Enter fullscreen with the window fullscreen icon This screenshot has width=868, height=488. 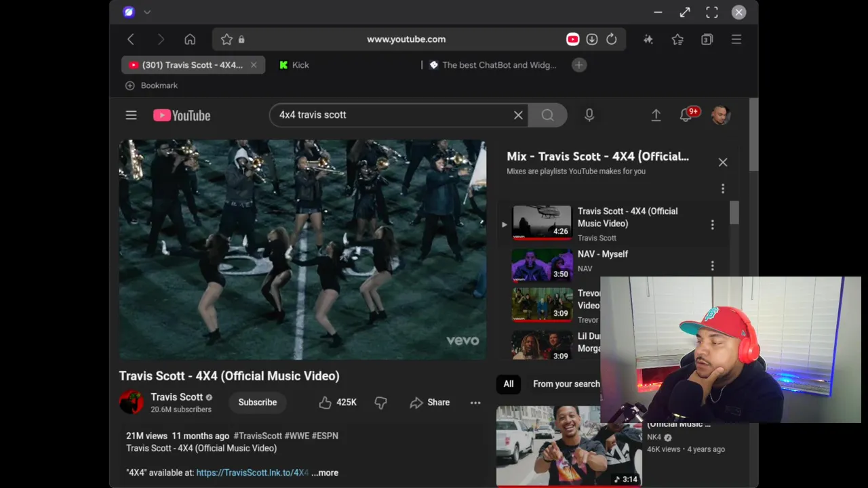(712, 12)
